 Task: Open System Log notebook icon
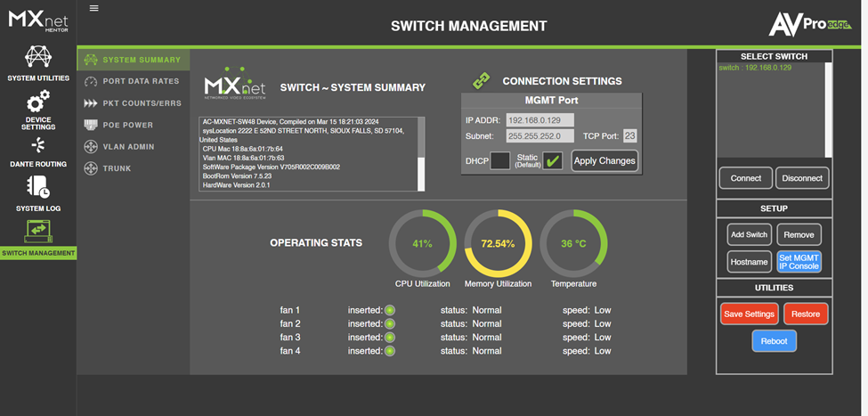tap(38, 187)
